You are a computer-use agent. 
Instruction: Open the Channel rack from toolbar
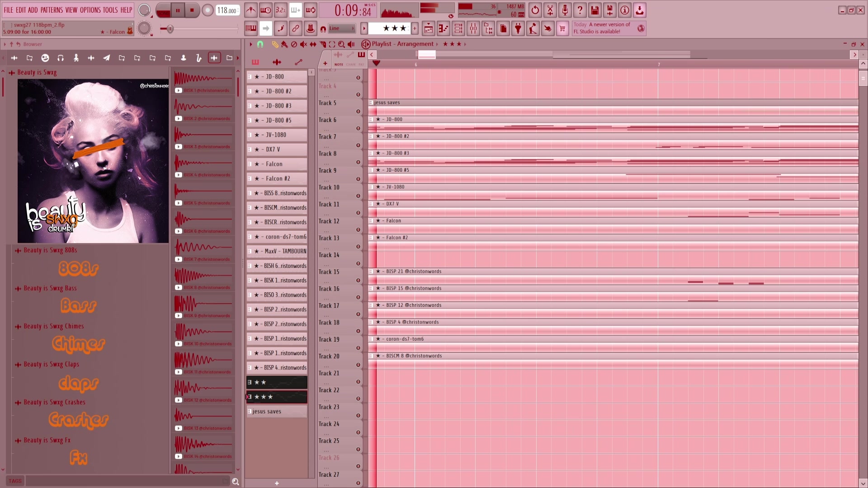(458, 29)
